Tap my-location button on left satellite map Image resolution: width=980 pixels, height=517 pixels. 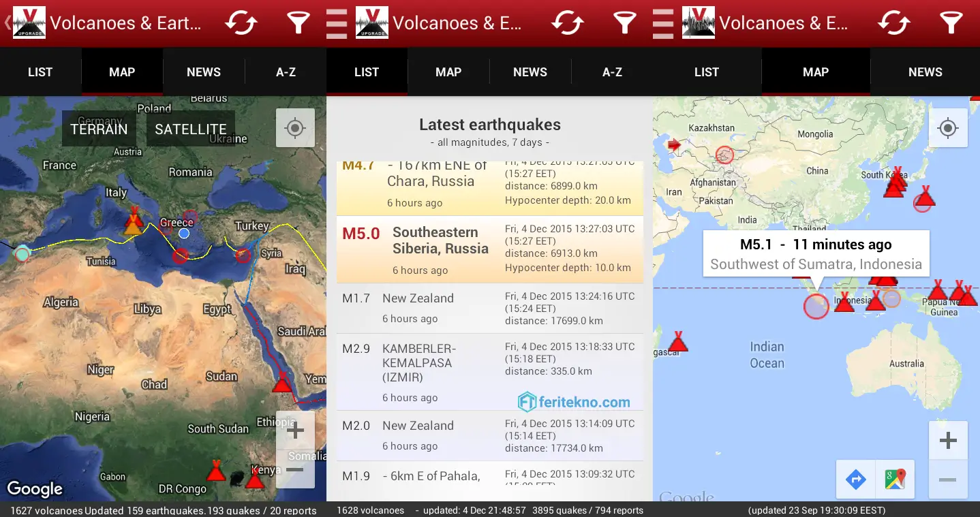[295, 127]
